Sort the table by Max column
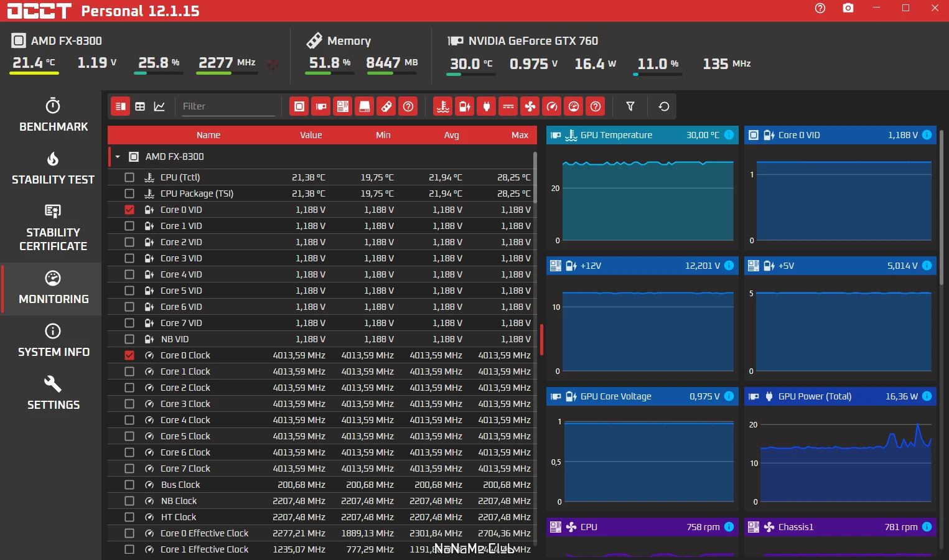Screen dimensions: 949x560 [520, 135]
